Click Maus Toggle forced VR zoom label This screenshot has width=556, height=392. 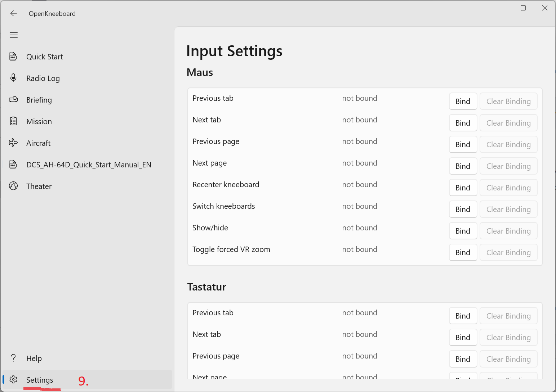pos(231,249)
